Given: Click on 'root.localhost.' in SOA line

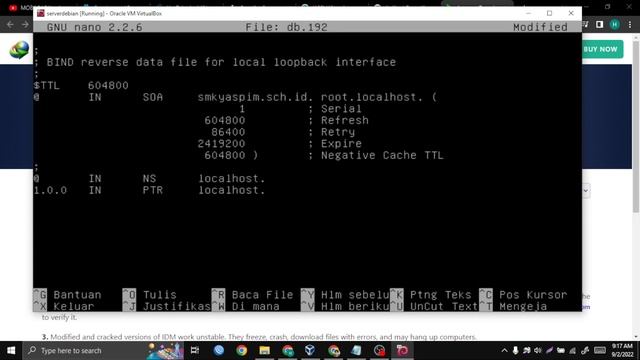Looking at the screenshot, I should pyautogui.click(x=371, y=97).
